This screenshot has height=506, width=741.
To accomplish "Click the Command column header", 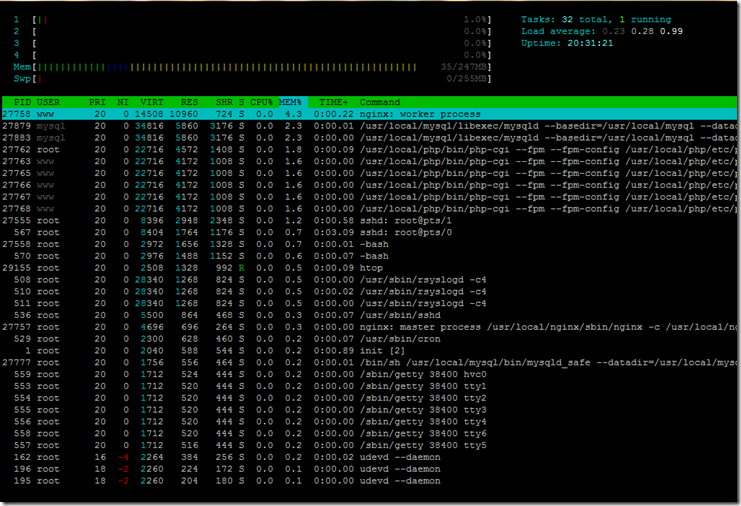I will tap(380, 102).
